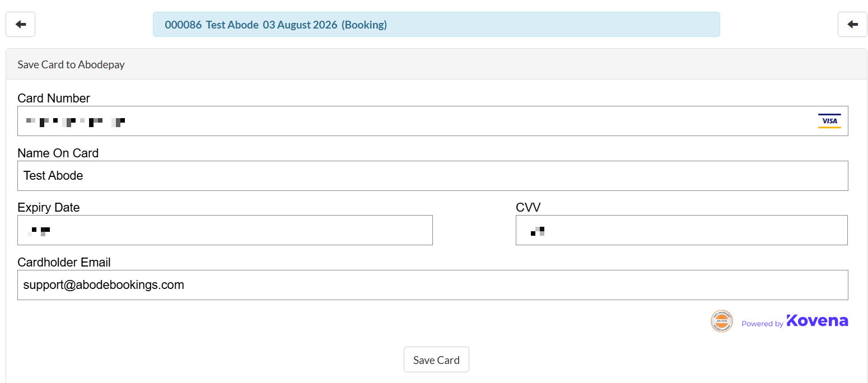
Task: Click the 03 August 2026 date text
Action: 300,25
